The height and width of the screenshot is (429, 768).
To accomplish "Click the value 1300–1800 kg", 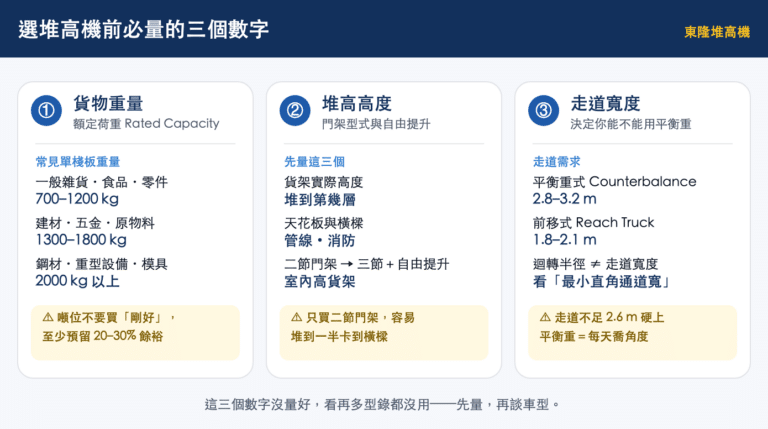I will click(x=81, y=240).
